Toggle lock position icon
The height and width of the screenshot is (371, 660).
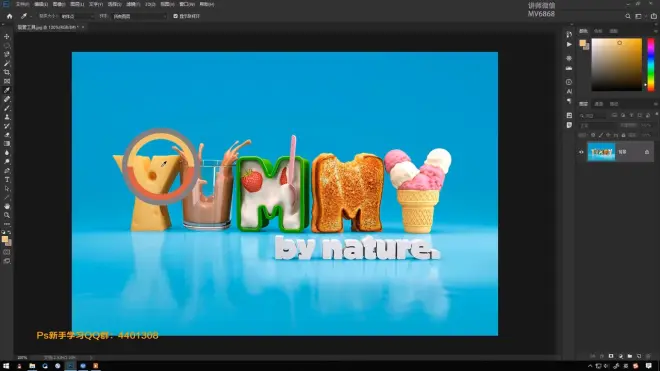coord(608,135)
